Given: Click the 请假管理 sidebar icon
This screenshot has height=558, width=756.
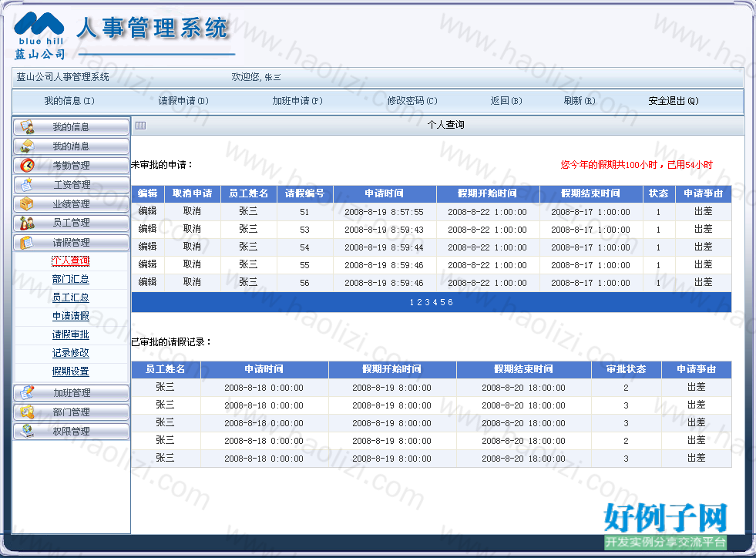Looking at the screenshot, I should [x=27, y=242].
